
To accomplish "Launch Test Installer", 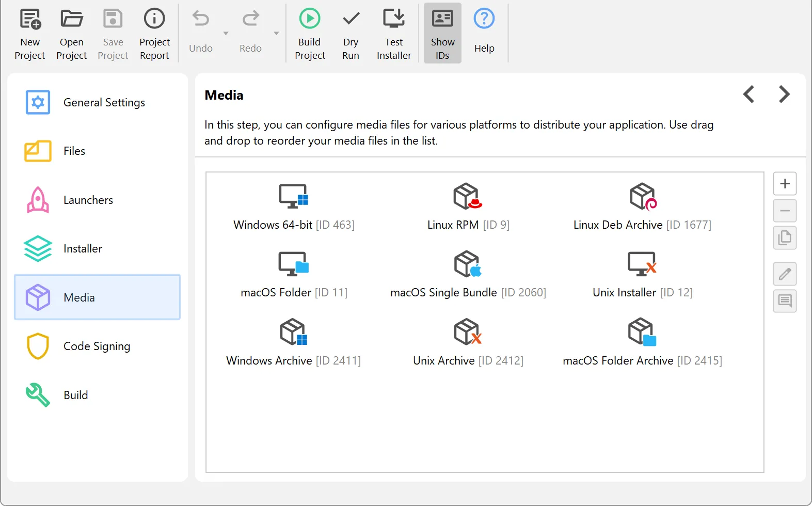I will [x=394, y=34].
